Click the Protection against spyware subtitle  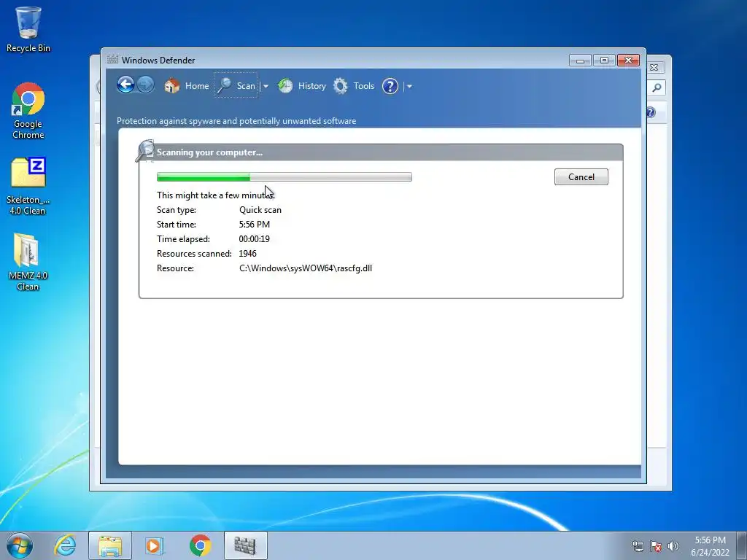click(x=236, y=121)
